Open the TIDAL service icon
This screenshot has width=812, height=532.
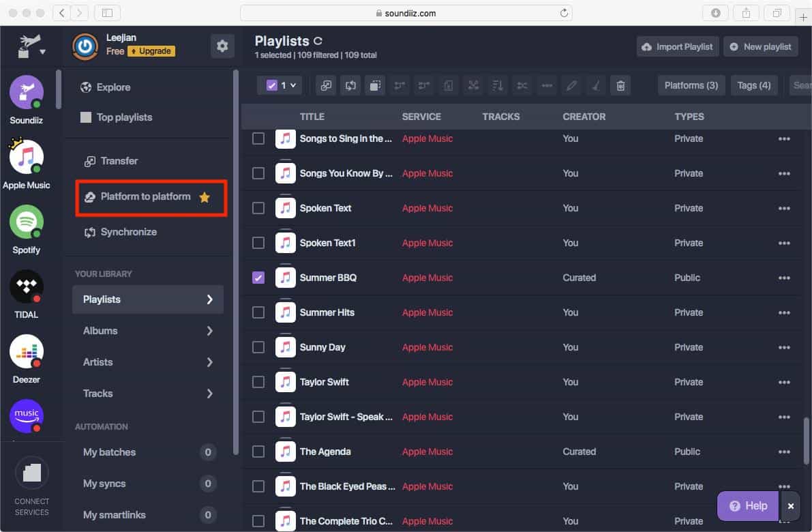(x=27, y=286)
